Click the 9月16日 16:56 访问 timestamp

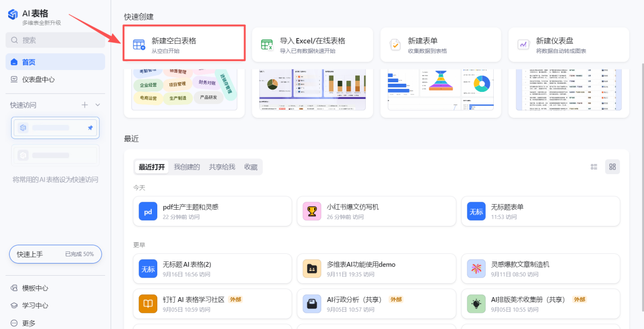point(186,274)
